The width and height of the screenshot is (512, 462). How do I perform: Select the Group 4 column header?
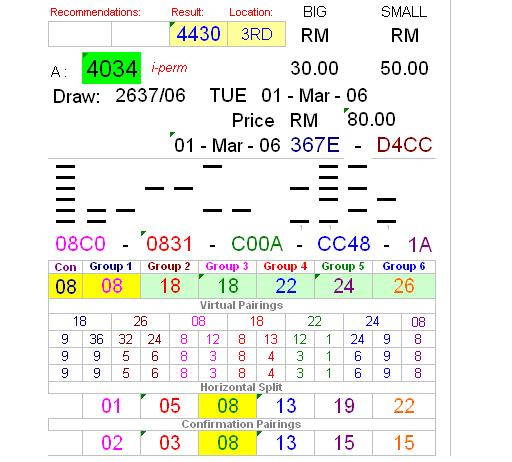click(285, 267)
